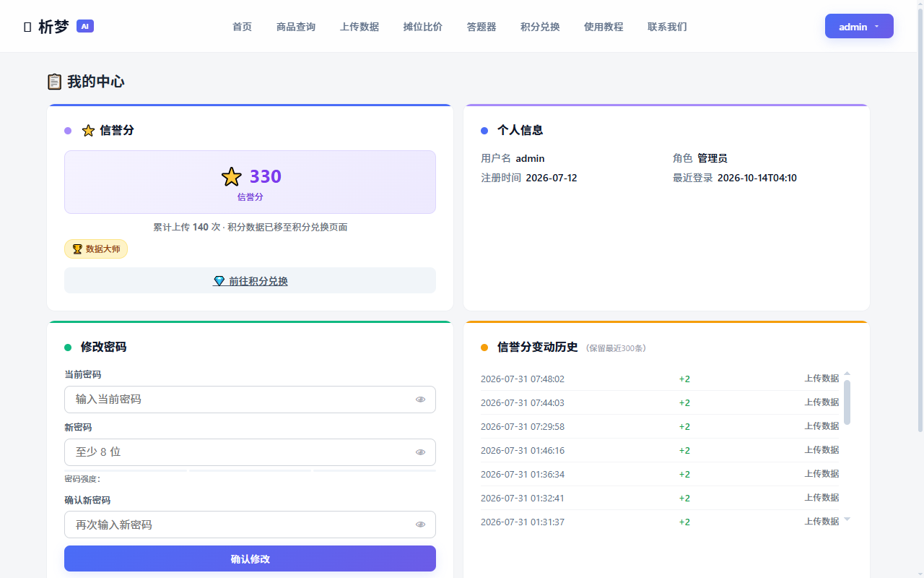This screenshot has width=924, height=578.
Task: Focus the 当前密码 input field
Action: [250, 400]
